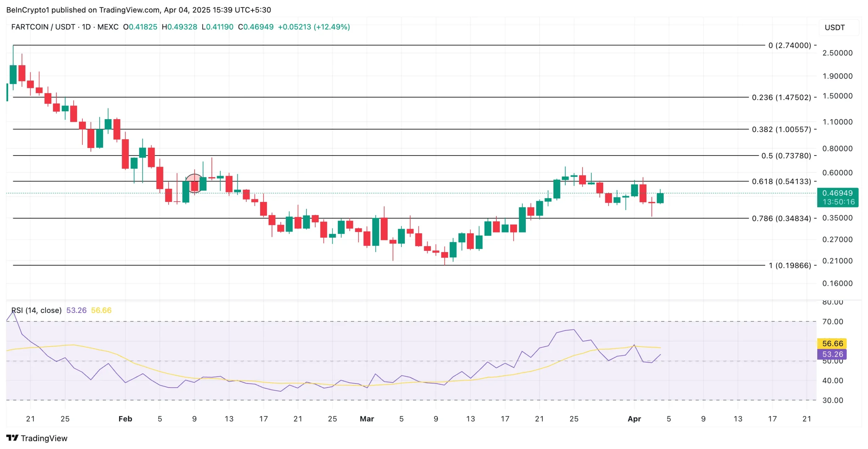Click the green current price label 0.46949
868x449 pixels.
tap(837, 193)
